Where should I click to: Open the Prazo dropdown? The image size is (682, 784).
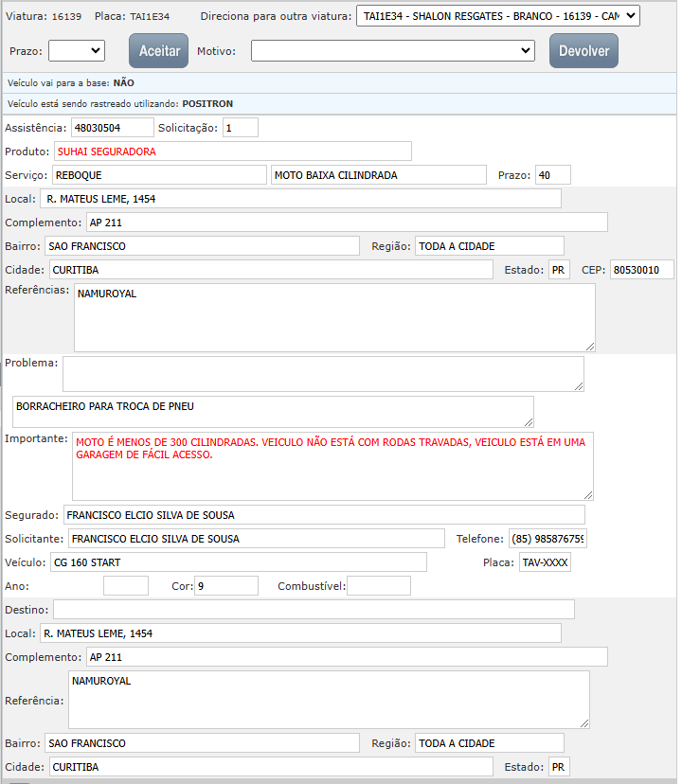[x=77, y=50]
